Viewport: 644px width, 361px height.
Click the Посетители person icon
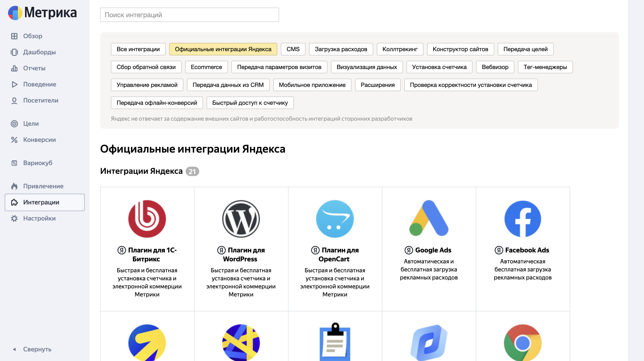coord(14,101)
